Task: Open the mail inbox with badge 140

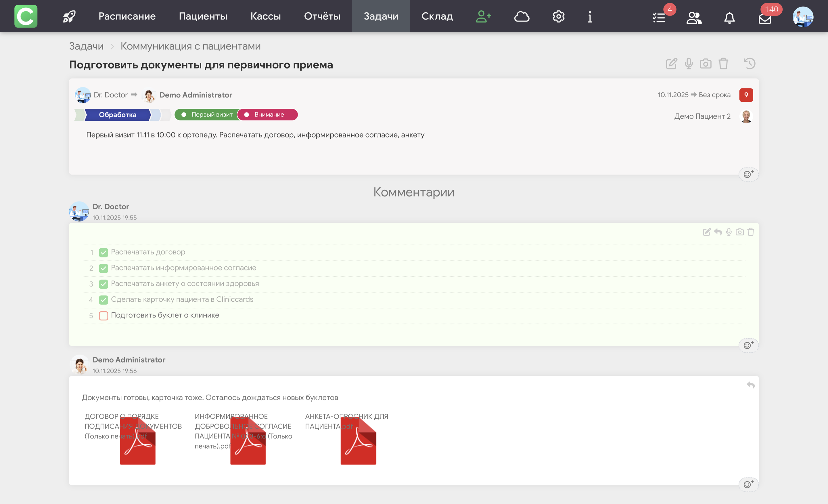Action: click(x=765, y=18)
